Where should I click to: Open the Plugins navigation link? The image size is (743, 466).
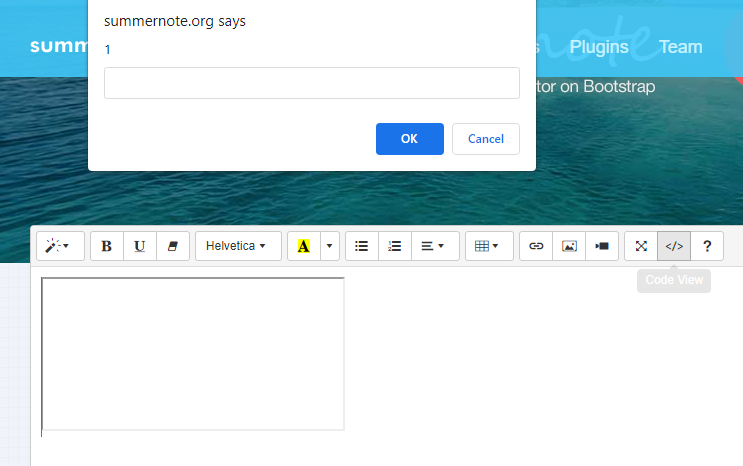599,46
